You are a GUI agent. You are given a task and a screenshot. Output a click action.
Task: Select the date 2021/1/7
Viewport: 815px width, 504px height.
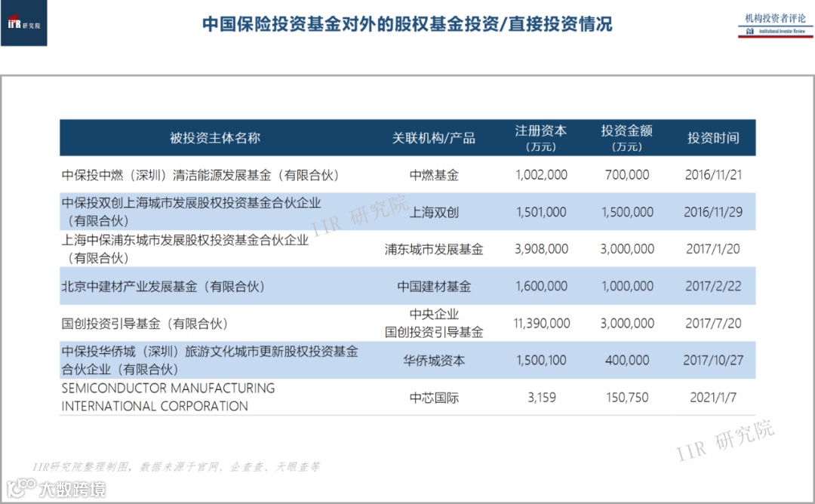(713, 398)
